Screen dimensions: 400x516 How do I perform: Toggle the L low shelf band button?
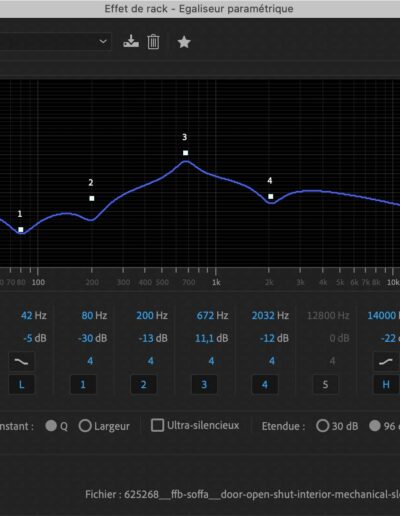click(x=22, y=385)
